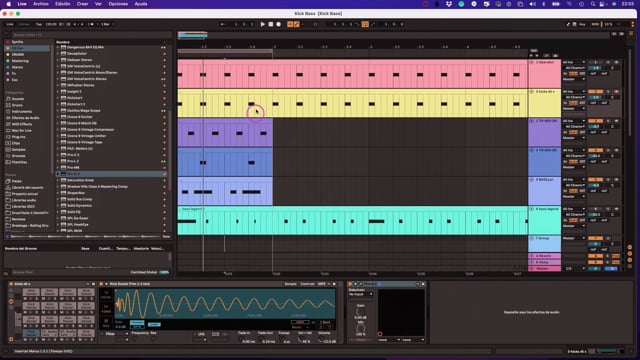Viewport: 640px width, 360px height.
Task: Open the Plug-ins category in browser
Action: click(x=18, y=137)
